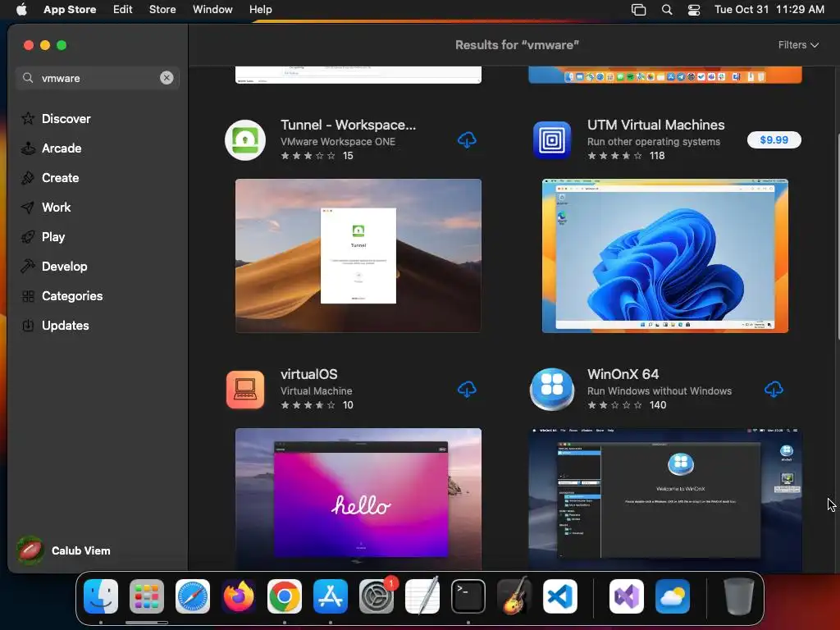Screen dimensions: 840x630
Task: Open the App Store menu
Action: click(x=70, y=9)
